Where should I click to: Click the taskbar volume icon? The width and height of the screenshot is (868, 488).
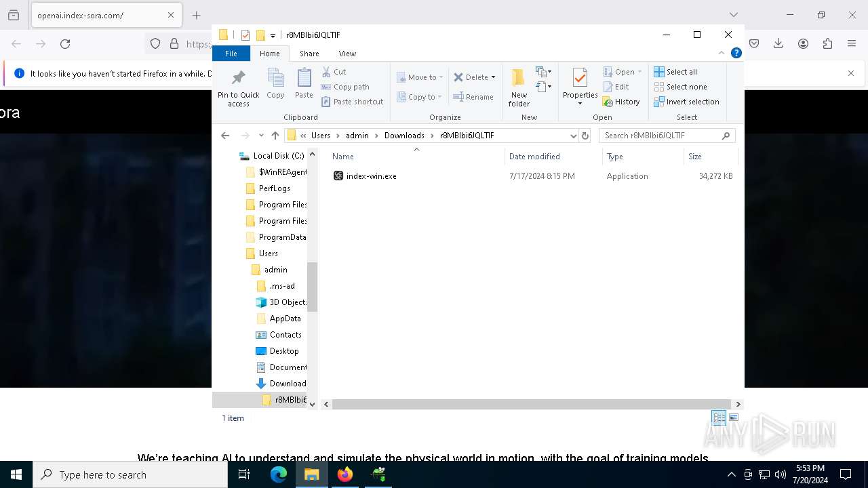point(780,474)
